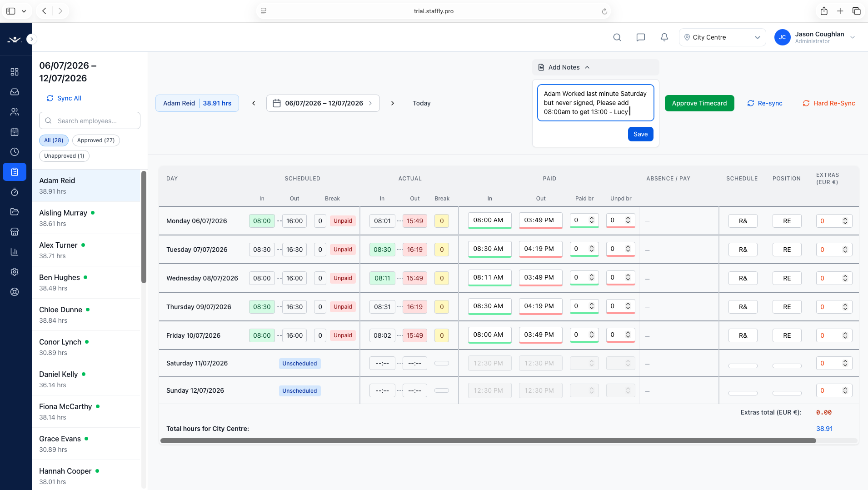The height and width of the screenshot is (490, 868).
Task: Select the Approved (27) filter
Action: point(96,140)
